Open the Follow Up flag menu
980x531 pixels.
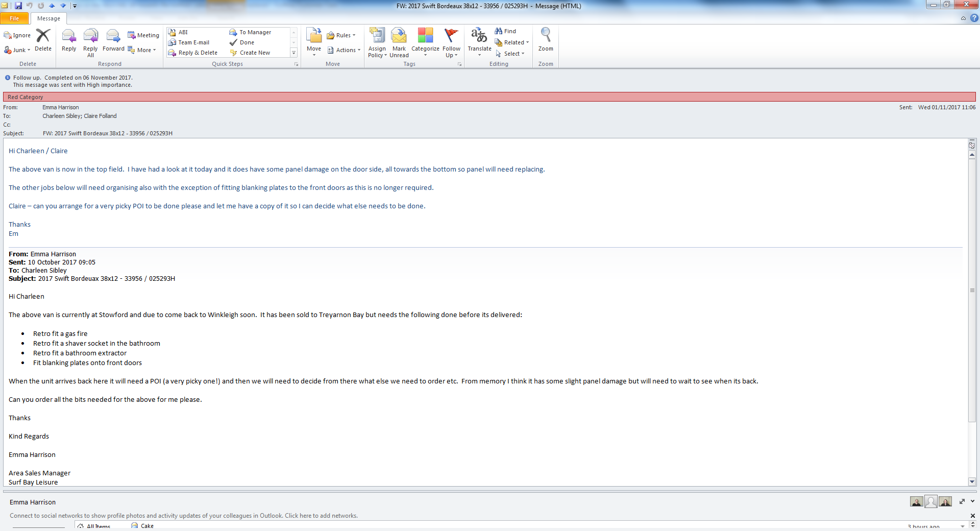point(451,43)
